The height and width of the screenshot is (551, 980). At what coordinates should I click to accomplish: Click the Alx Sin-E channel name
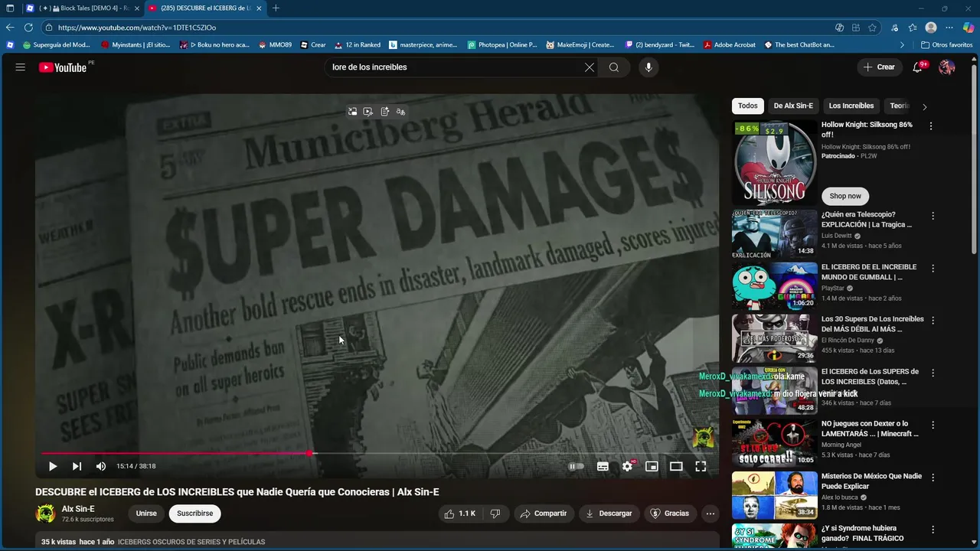tap(78, 509)
